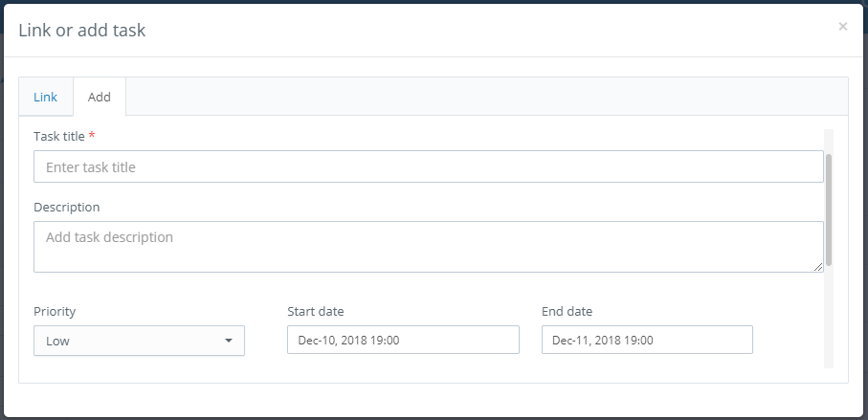Close the Link or add task dialog
Image resolution: width=868 pixels, height=420 pixels.
point(842,26)
